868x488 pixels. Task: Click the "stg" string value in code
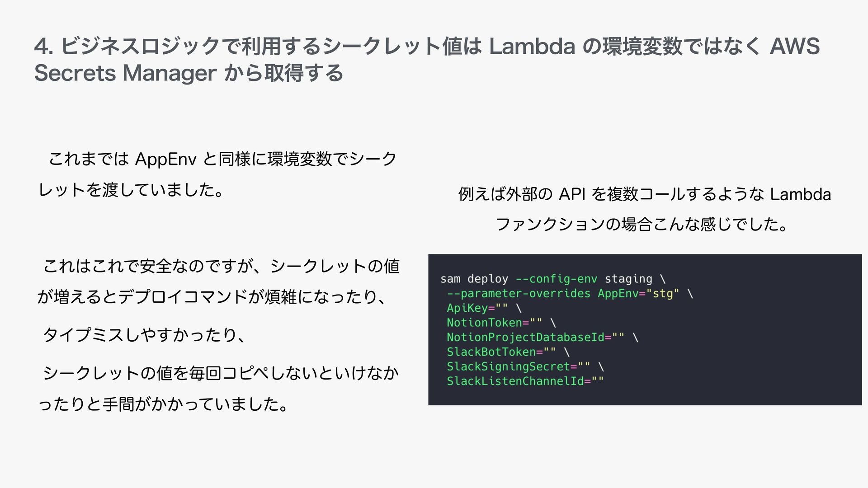[662, 294]
